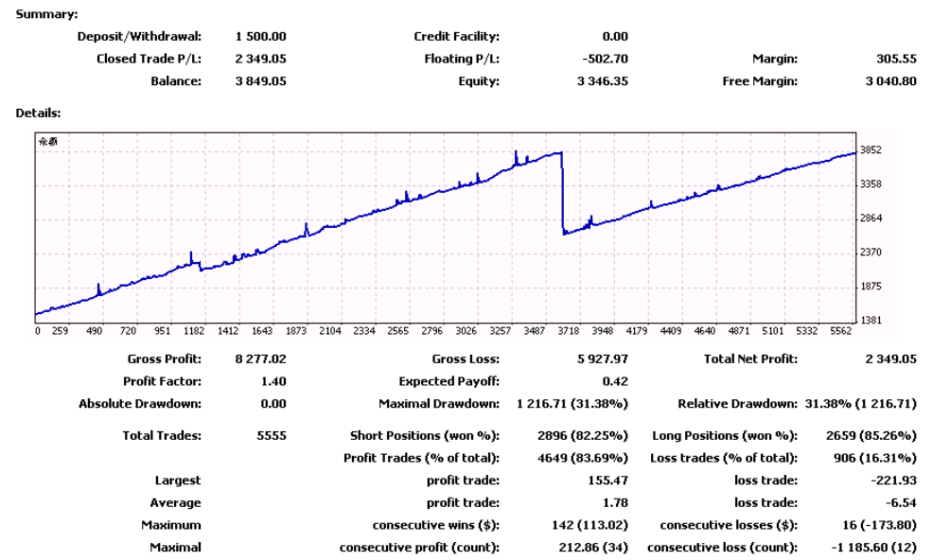Click Short Positions value 2896 (82.25%)
932x560 pixels.
583,436
